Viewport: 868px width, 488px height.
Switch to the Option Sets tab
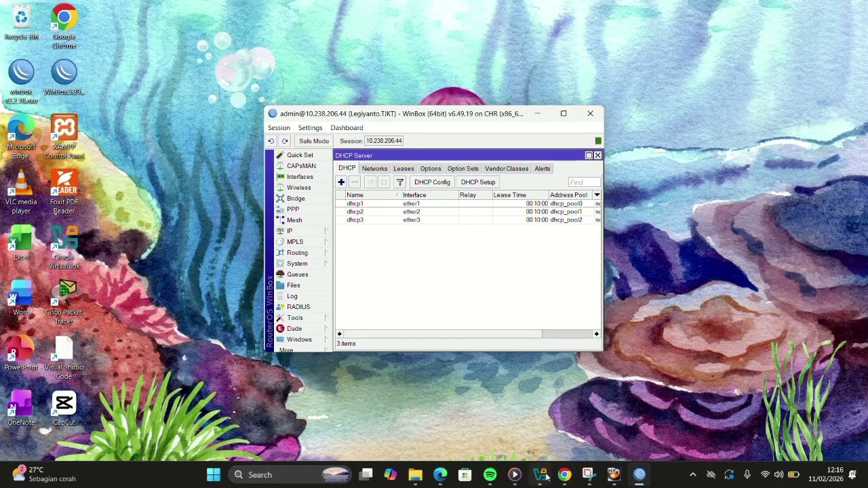(x=462, y=169)
